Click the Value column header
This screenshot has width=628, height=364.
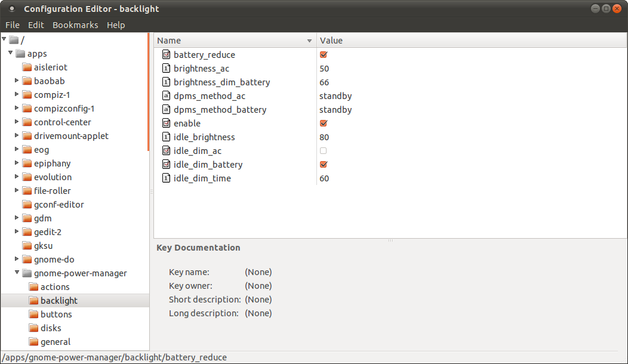tap(331, 41)
